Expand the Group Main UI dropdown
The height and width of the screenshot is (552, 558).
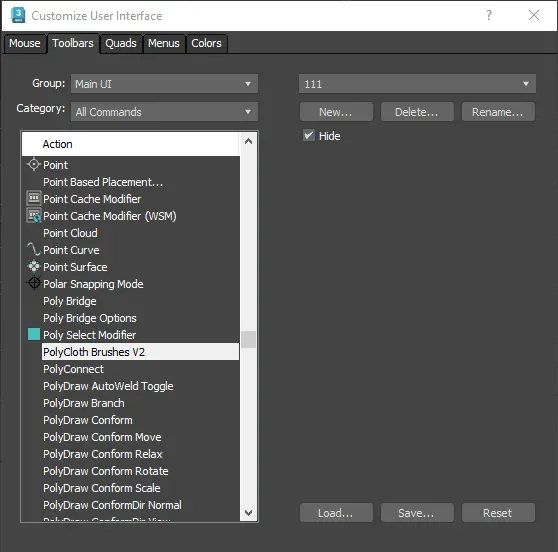point(164,84)
